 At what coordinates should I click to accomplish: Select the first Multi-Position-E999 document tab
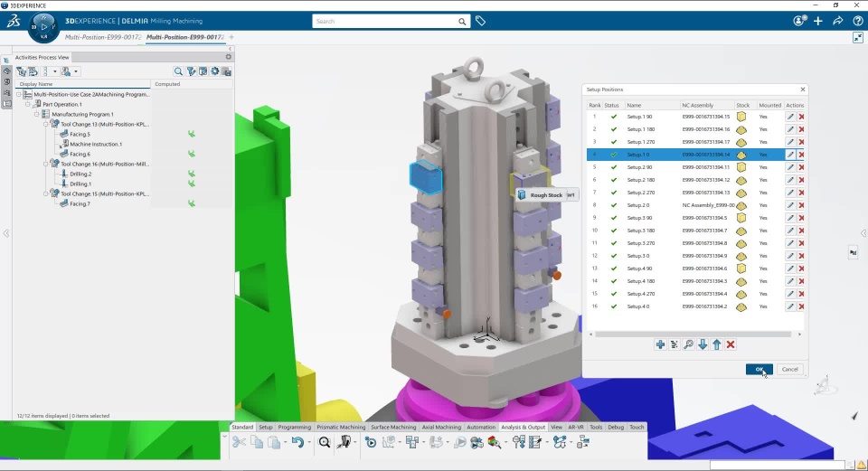[x=103, y=37]
